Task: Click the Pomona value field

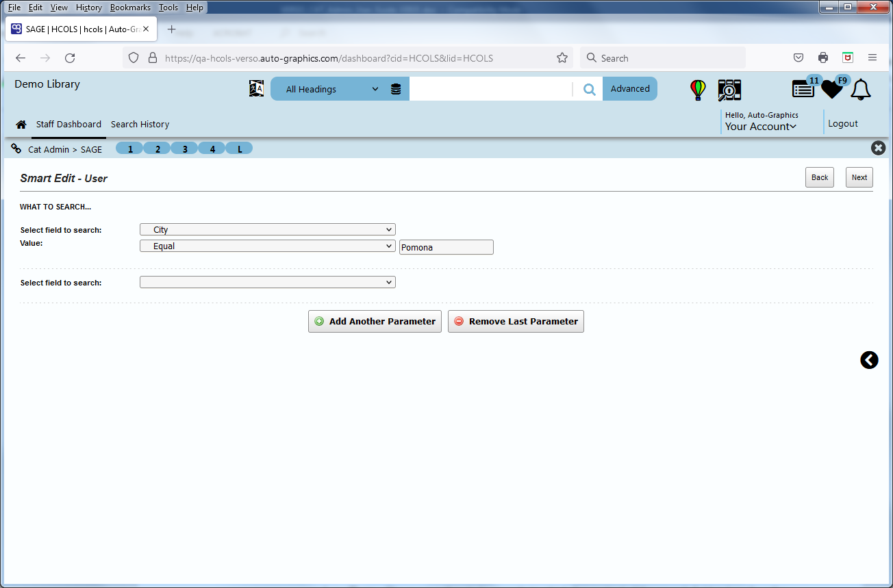Action: (x=446, y=247)
